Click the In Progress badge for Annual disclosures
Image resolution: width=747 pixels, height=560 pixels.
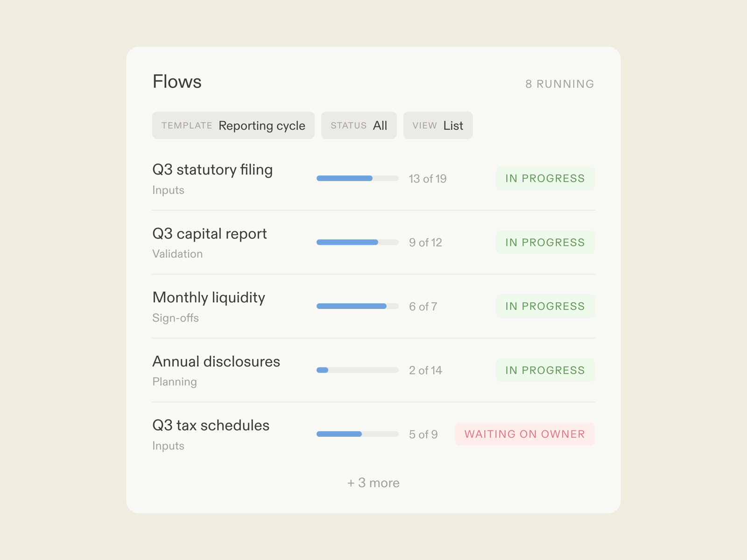(x=545, y=370)
